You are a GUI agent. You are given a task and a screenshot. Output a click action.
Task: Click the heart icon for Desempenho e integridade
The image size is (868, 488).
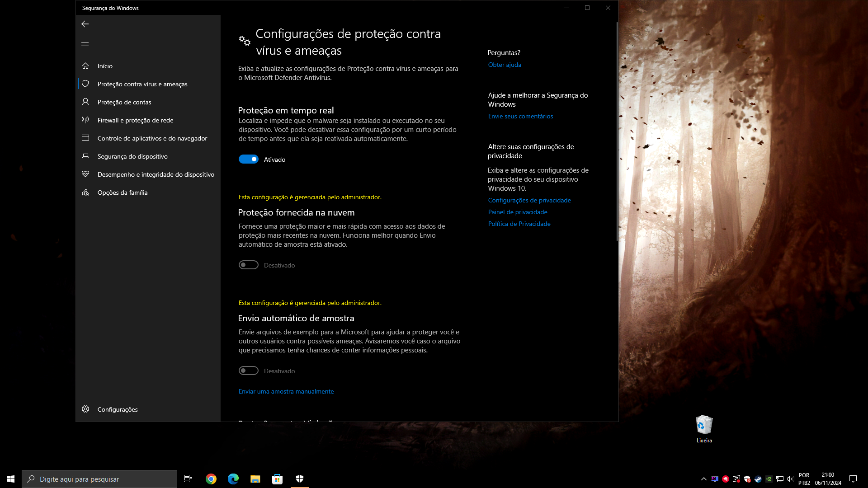pos(85,174)
